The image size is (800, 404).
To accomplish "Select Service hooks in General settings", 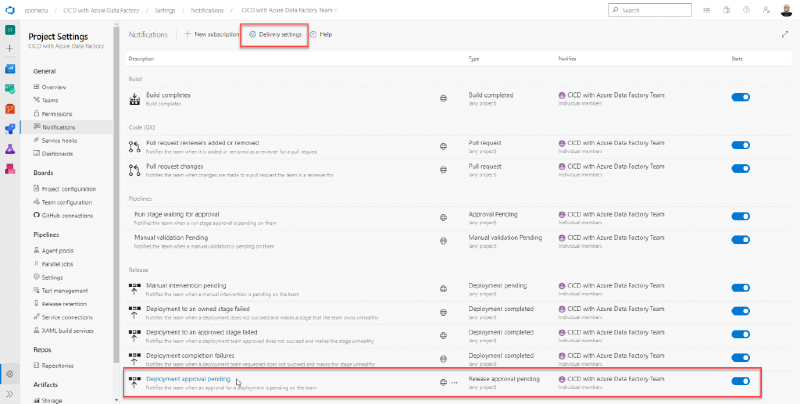I will [x=60, y=140].
